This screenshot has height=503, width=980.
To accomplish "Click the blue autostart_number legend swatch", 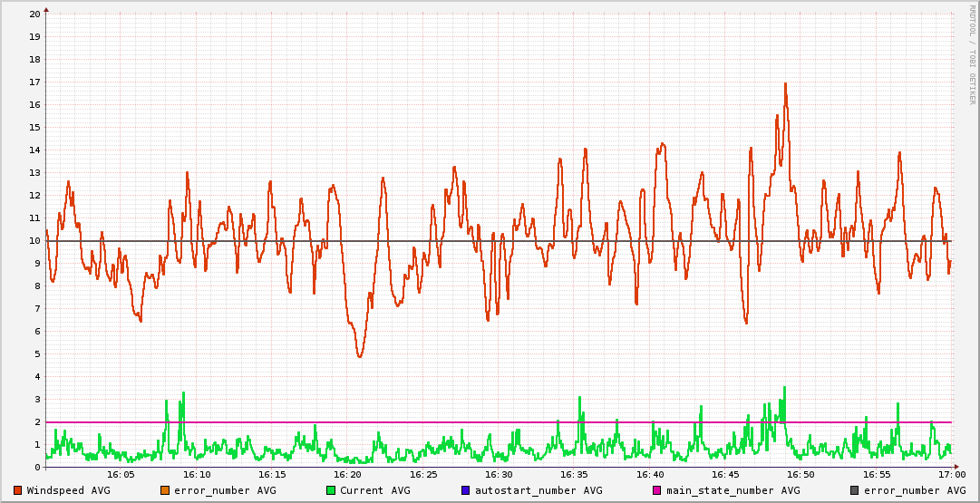I will (x=466, y=490).
